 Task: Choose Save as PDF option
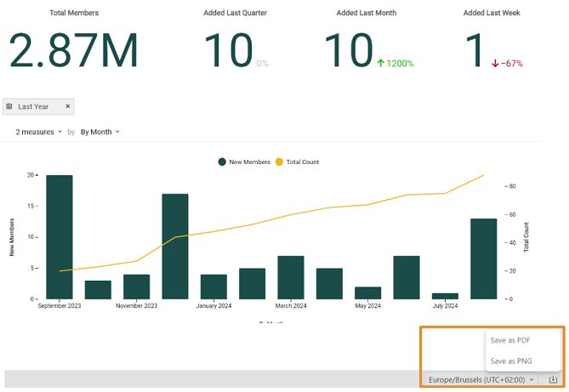point(510,339)
